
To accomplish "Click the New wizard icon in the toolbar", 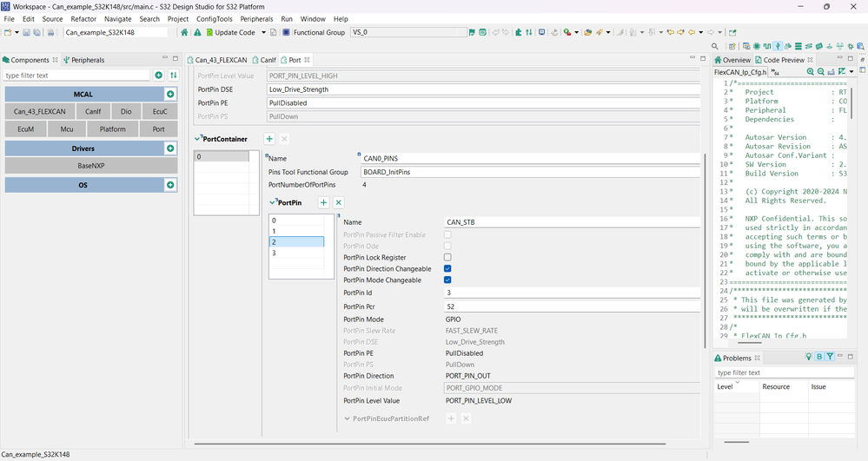I will [8, 32].
